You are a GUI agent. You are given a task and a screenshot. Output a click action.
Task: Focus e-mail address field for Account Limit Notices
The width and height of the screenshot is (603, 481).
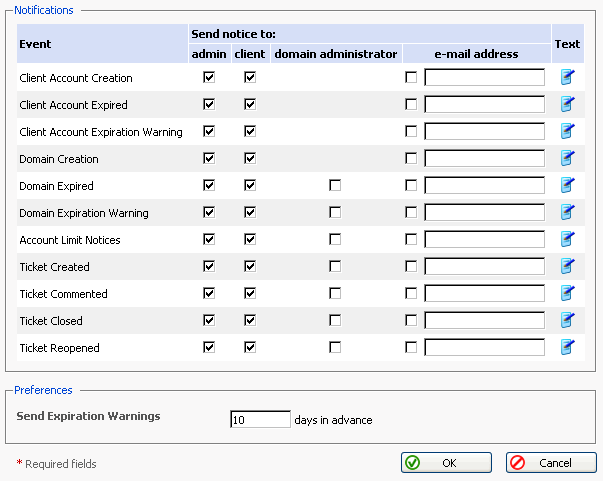[x=485, y=240]
